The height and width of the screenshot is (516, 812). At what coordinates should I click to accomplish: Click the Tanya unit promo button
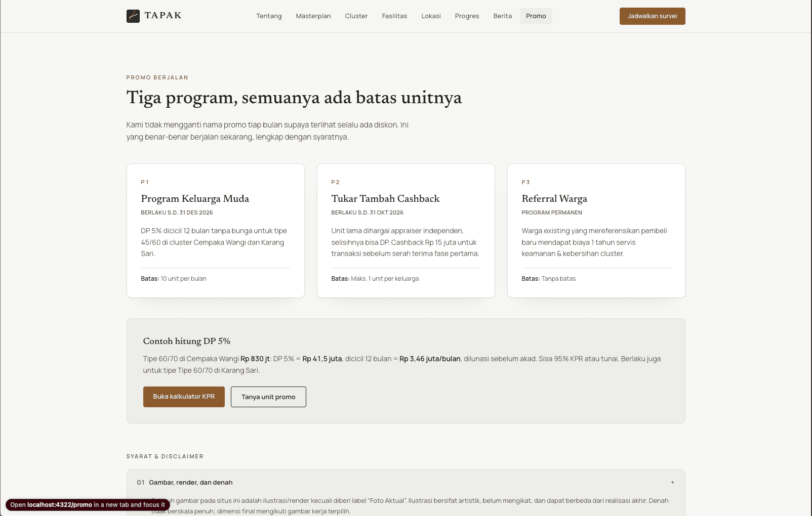click(268, 397)
